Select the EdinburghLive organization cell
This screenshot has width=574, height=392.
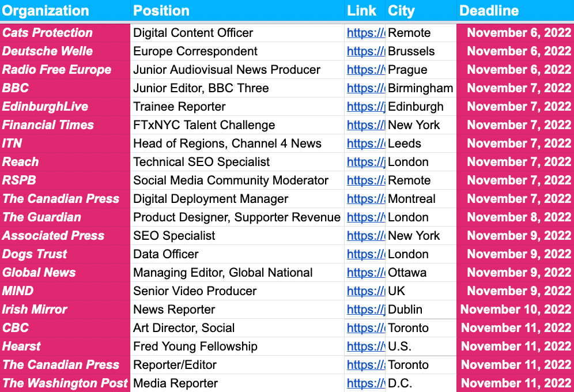pos(65,107)
